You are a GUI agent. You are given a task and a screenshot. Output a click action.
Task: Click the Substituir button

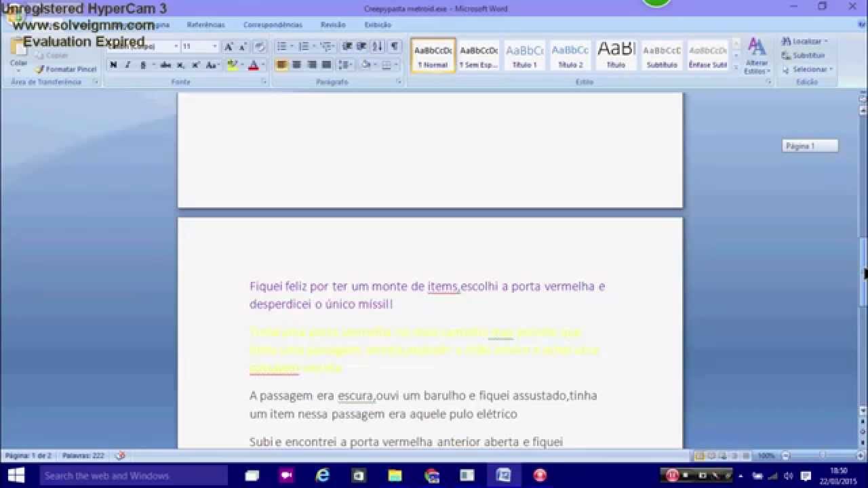click(x=804, y=56)
